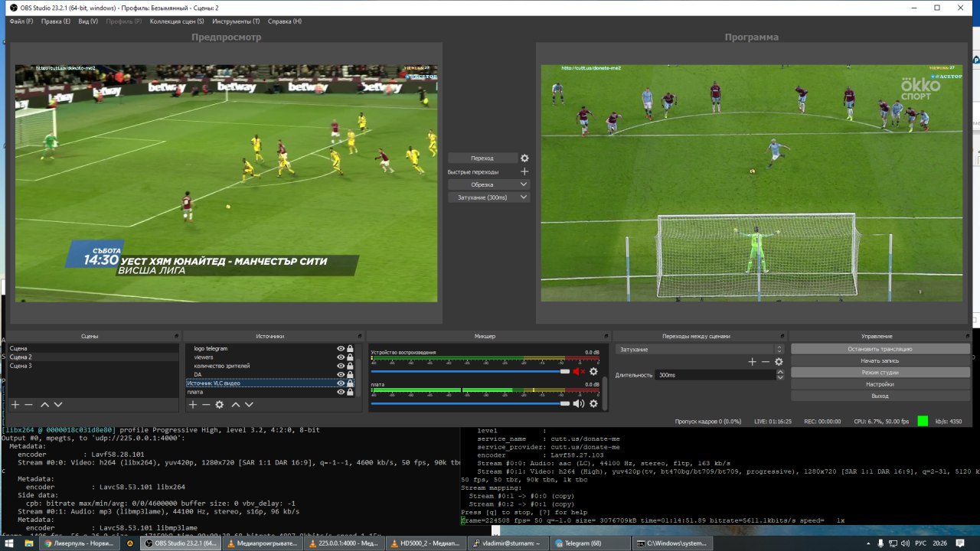Adjust Устройство воспроизведения volume slider
This screenshot has height=551, width=980.
[470, 371]
